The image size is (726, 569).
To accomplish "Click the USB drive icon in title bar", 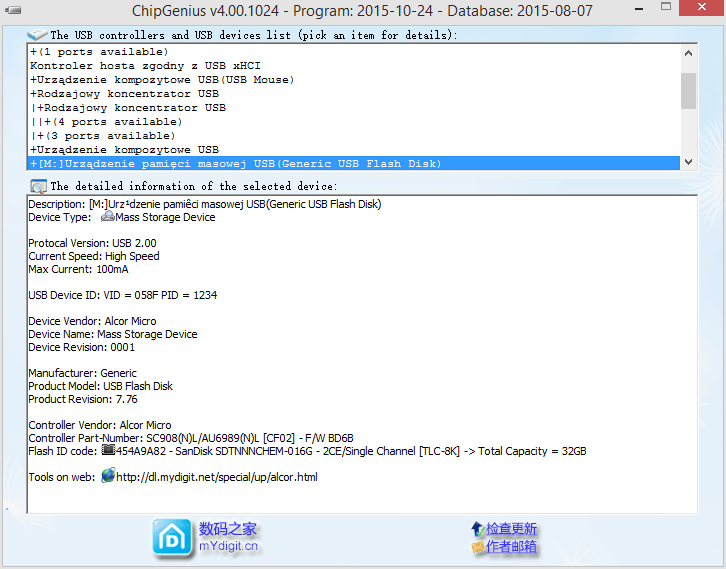I will coord(13,10).
